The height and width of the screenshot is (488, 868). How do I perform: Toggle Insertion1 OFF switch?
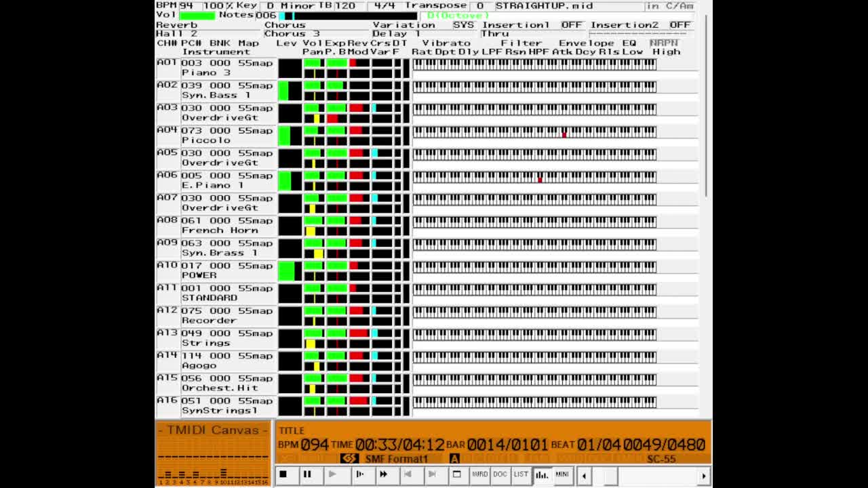(572, 24)
